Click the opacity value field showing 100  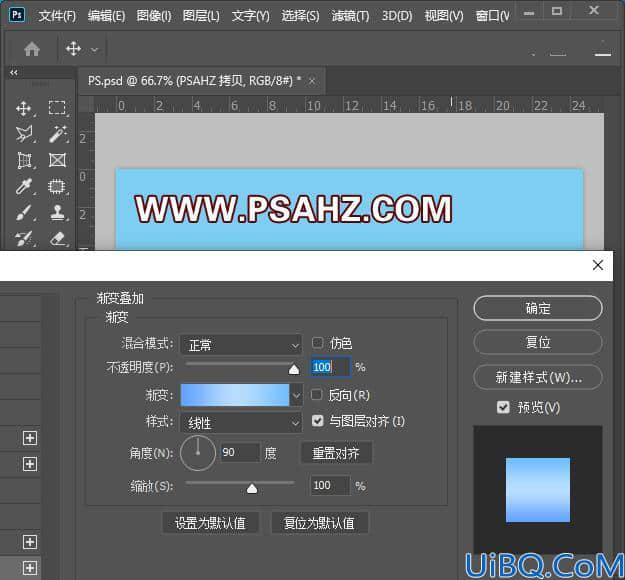tap(330, 367)
